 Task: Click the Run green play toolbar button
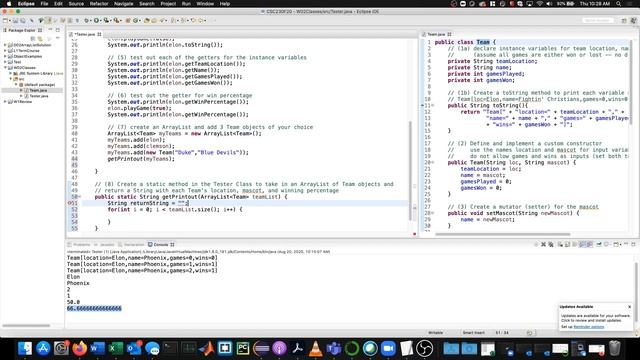[x=96, y=20]
